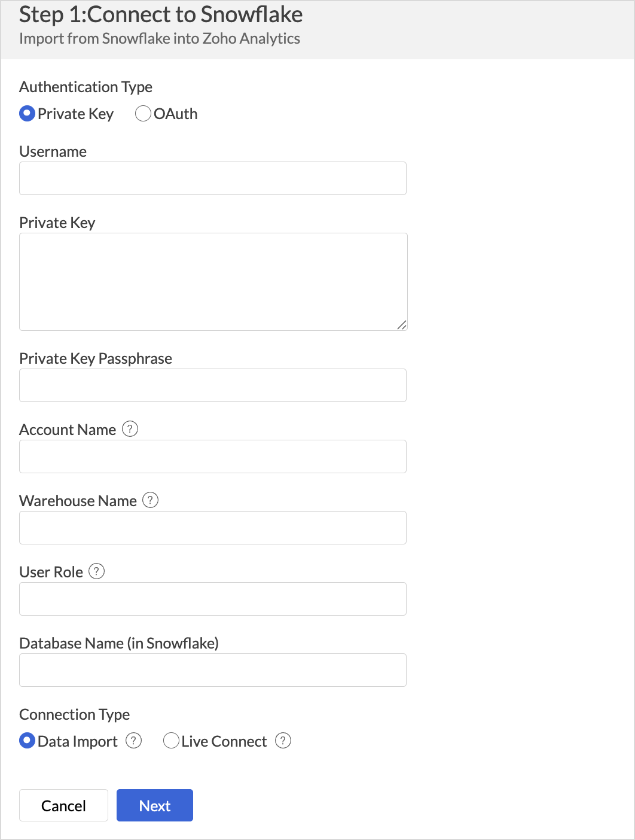Choose Data Import connection type

[x=28, y=741]
